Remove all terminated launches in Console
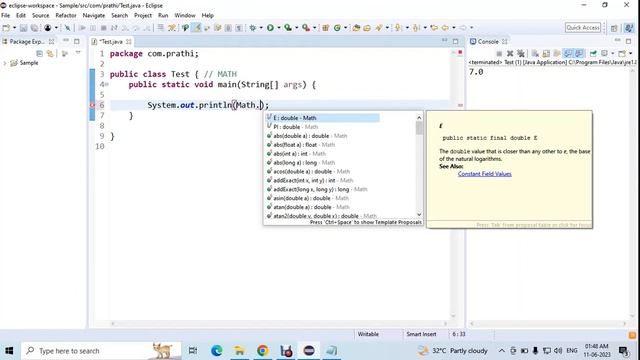The height and width of the screenshot is (360, 640). (521, 53)
